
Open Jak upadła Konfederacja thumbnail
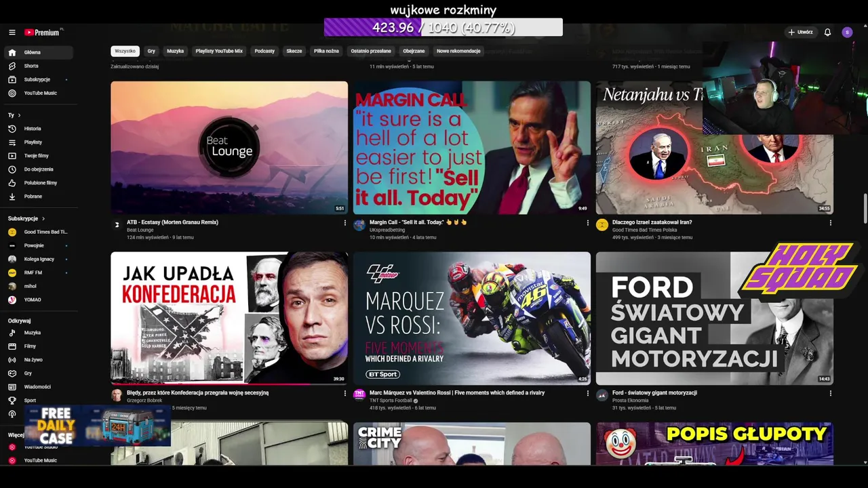(229, 319)
